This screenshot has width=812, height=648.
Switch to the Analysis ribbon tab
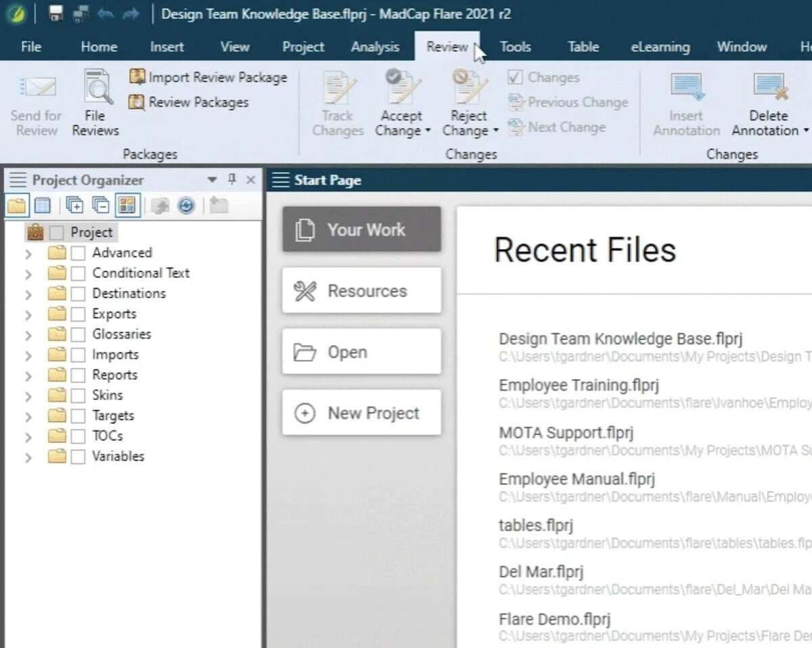(375, 47)
